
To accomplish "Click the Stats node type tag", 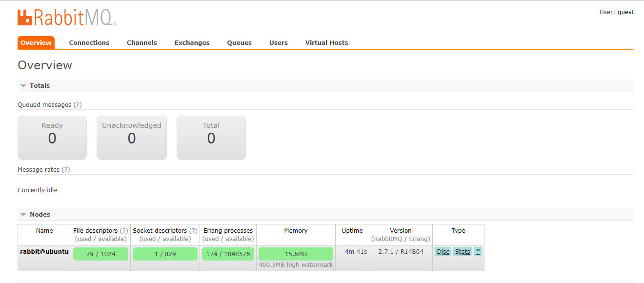I will 463,252.
